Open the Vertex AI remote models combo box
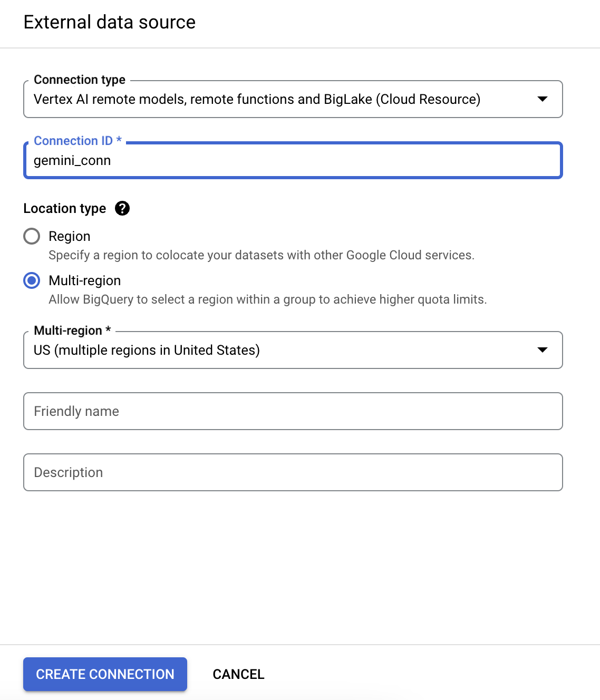 coord(285,99)
